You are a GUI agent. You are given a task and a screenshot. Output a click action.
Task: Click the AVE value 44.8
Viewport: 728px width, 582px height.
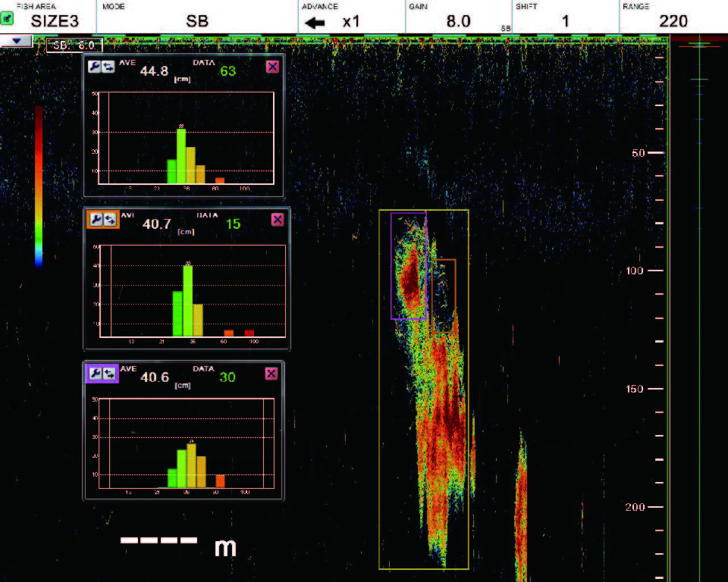pyautogui.click(x=154, y=71)
